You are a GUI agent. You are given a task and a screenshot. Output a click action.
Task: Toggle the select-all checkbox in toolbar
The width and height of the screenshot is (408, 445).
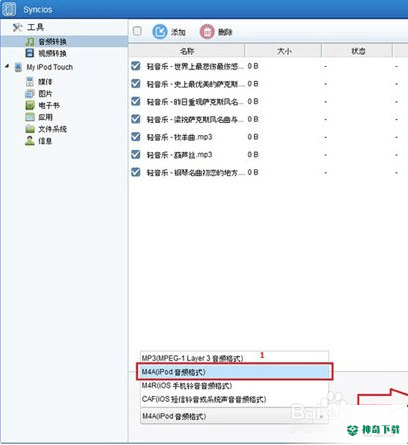pos(137,31)
